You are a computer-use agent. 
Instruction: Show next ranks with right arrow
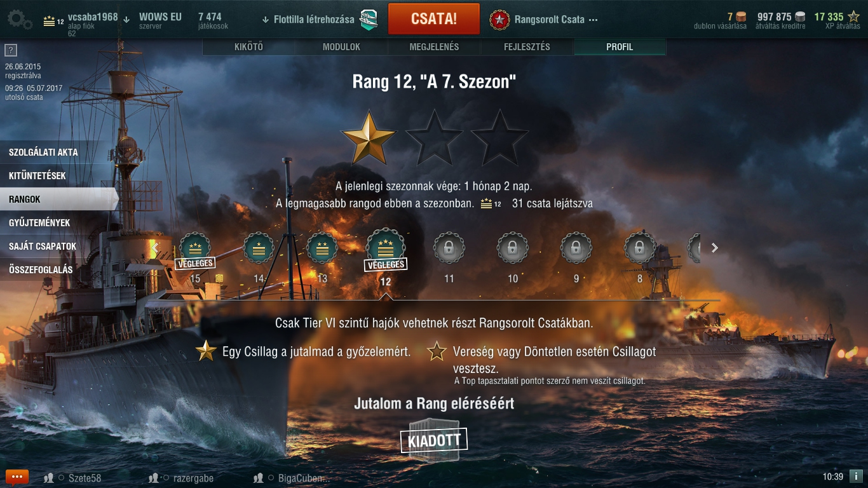coord(715,248)
